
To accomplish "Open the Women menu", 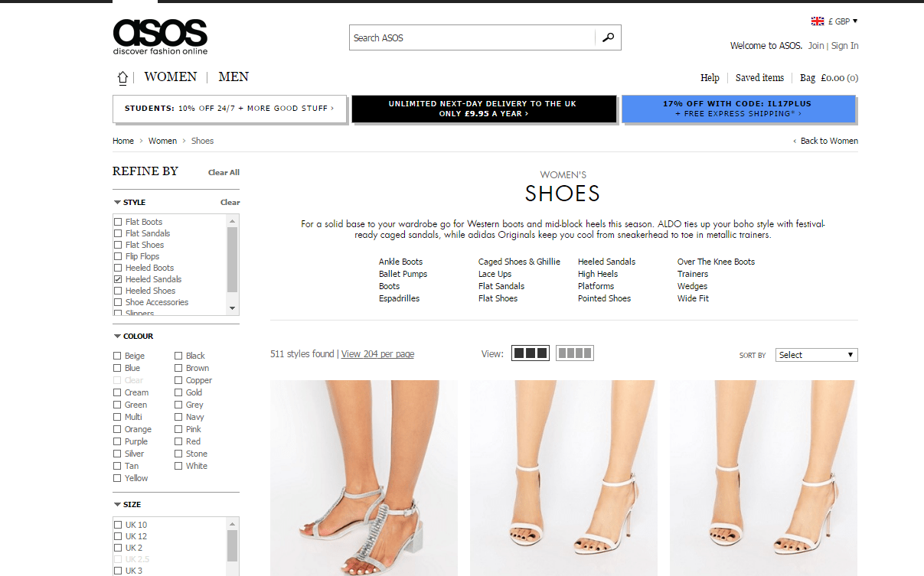I will (170, 76).
